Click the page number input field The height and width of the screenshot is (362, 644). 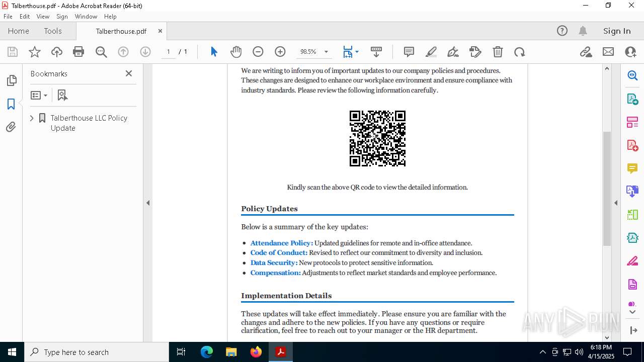point(169,52)
